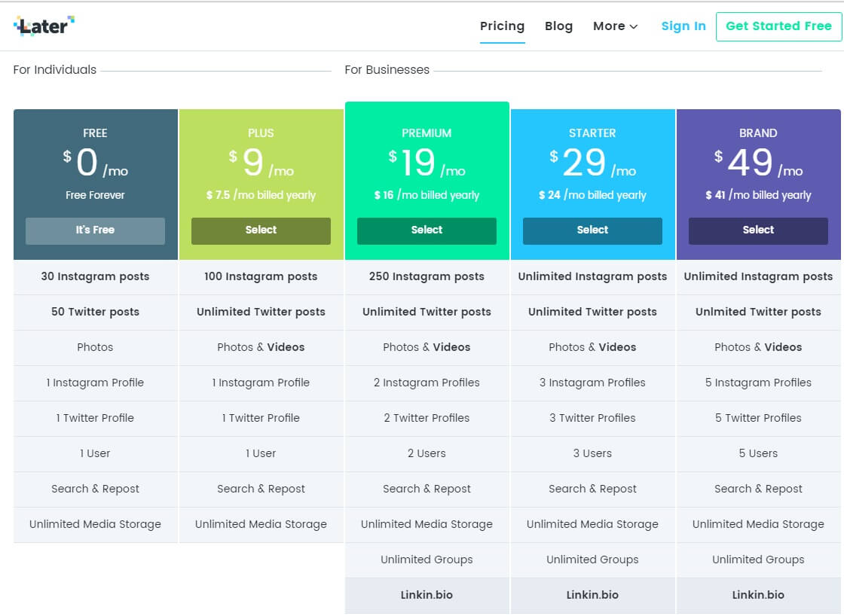
Task: Select the Starter plan
Action: pyautogui.click(x=592, y=230)
